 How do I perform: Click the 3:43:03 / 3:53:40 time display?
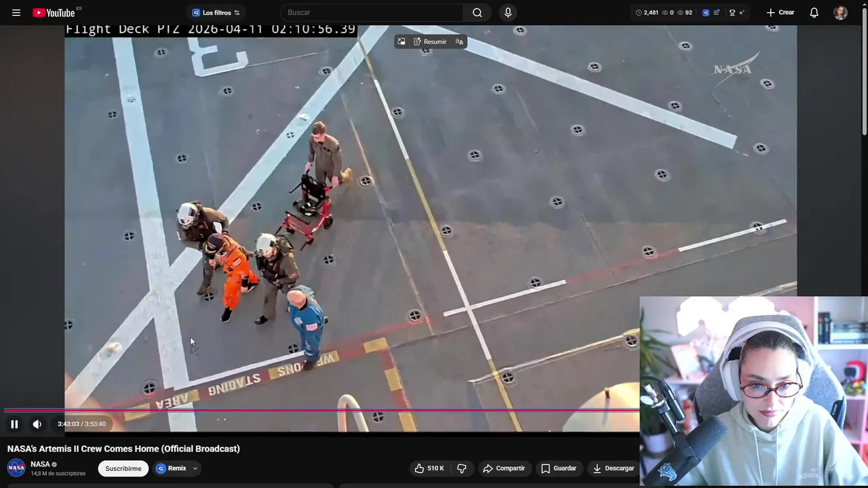click(x=81, y=424)
